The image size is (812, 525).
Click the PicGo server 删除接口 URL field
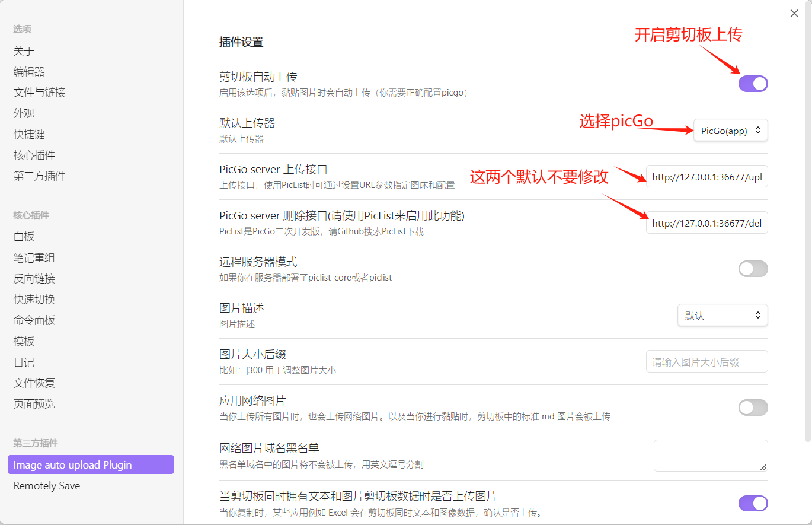(x=706, y=223)
